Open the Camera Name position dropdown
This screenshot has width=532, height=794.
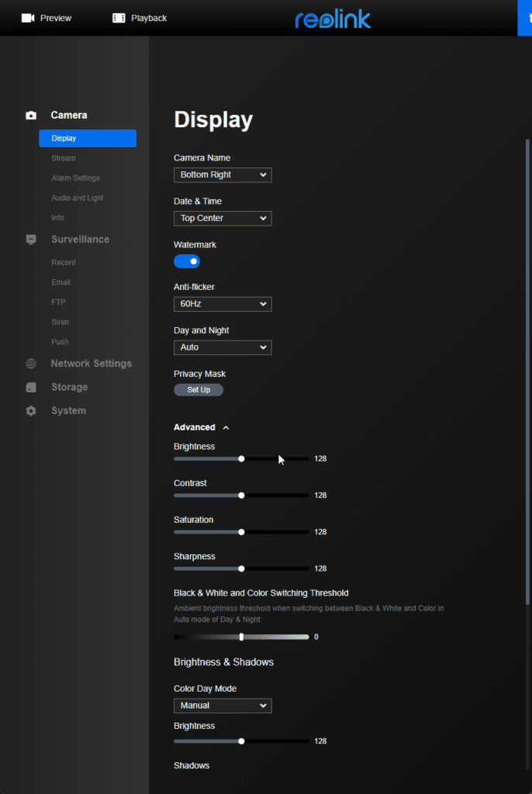223,175
